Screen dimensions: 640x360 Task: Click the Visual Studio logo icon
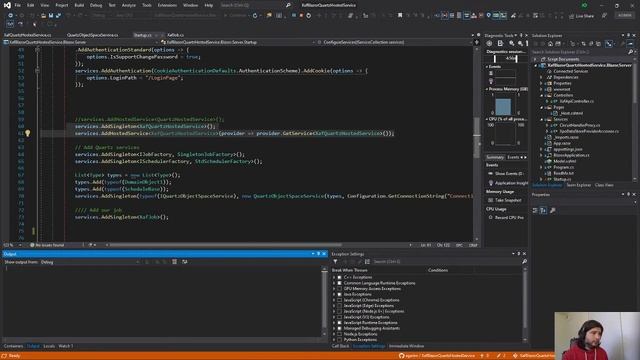click(7, 5)
